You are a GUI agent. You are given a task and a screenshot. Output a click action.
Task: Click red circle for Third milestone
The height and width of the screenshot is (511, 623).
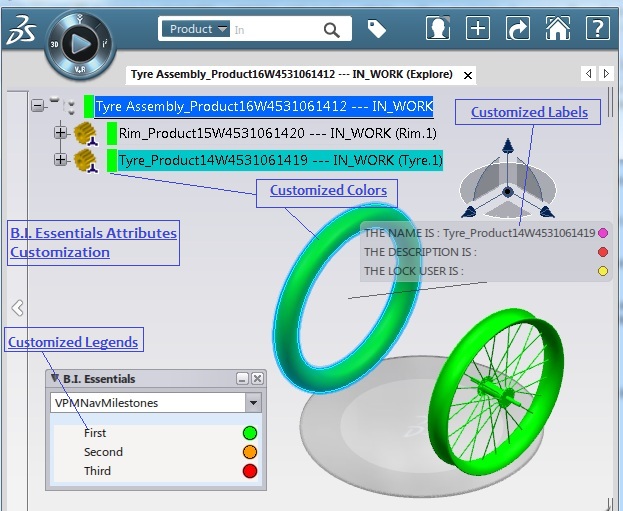click(x=250, y=471)
